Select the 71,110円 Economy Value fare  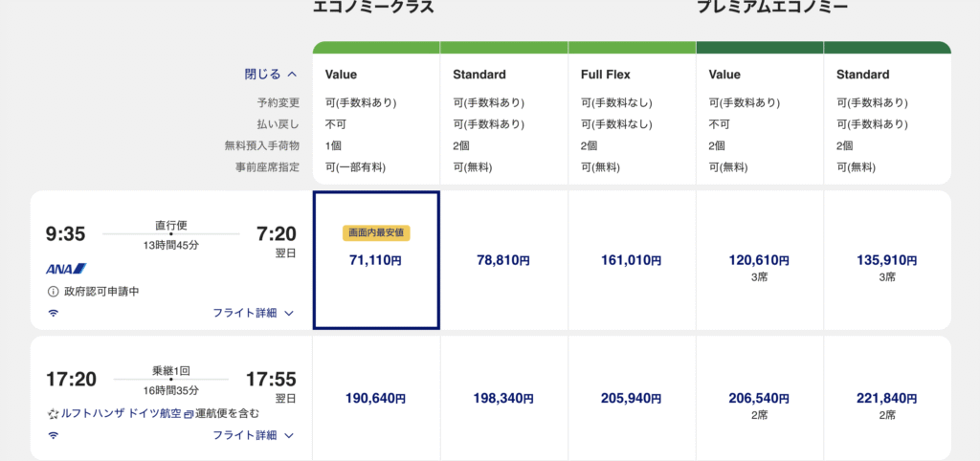pyautogui.click(x=376, y=260)
